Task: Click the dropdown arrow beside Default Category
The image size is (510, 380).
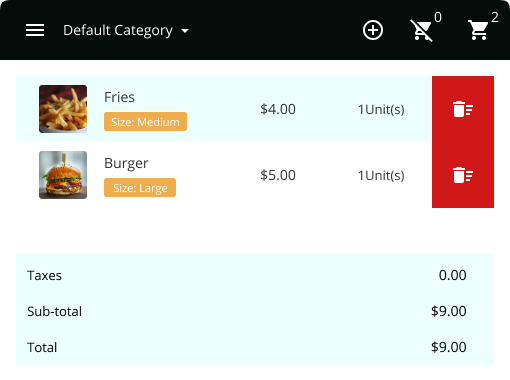Action: (x=185, y=31)
